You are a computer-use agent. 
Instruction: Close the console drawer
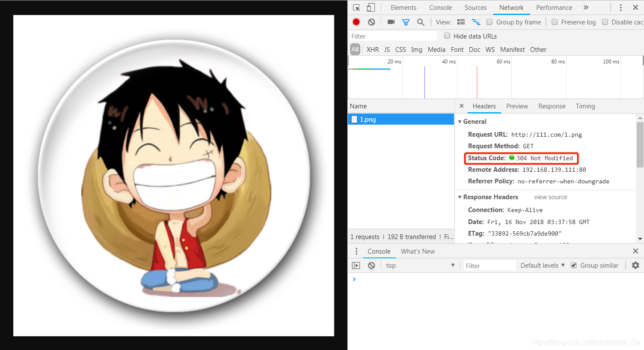click(635, 251)
